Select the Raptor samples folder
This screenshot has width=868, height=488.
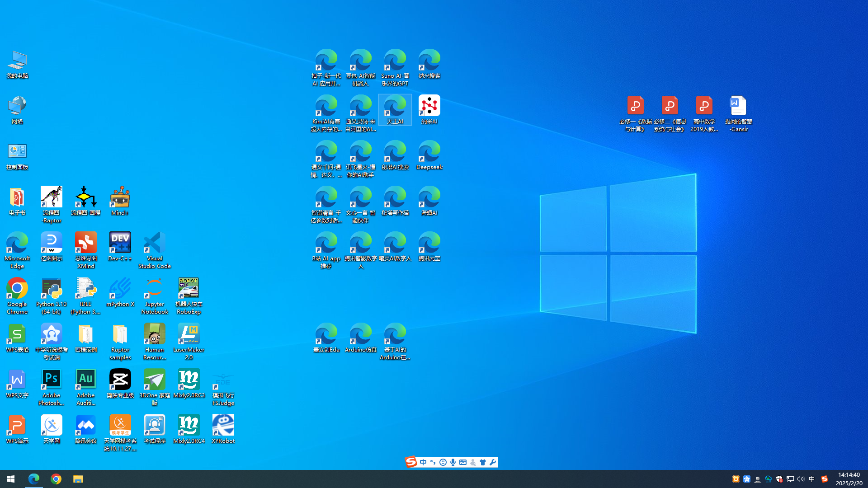(x=120, y=342)
